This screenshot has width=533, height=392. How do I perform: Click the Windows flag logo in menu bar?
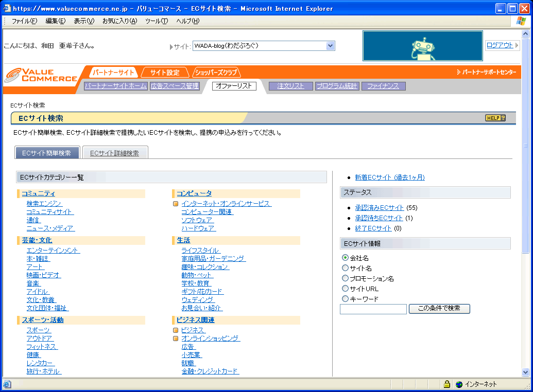pyautogui.click(x=521, y=21)
